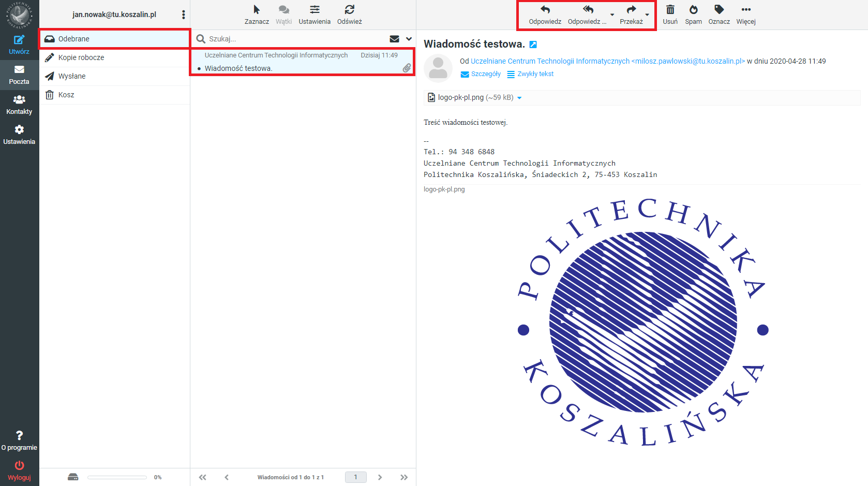Viewport: 868px width, 486px height.
Task: Open the logo-pk-pl.png attachment
Action: pos(470,97)
